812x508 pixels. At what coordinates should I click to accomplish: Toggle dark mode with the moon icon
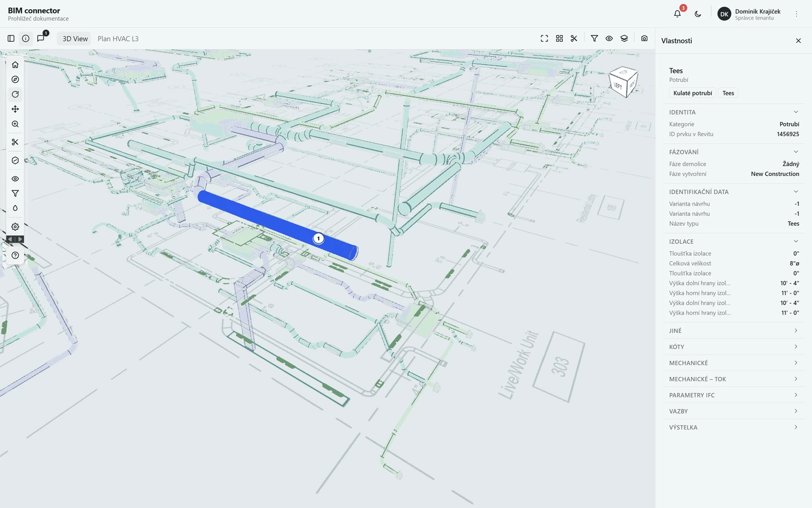coord(698,14)
